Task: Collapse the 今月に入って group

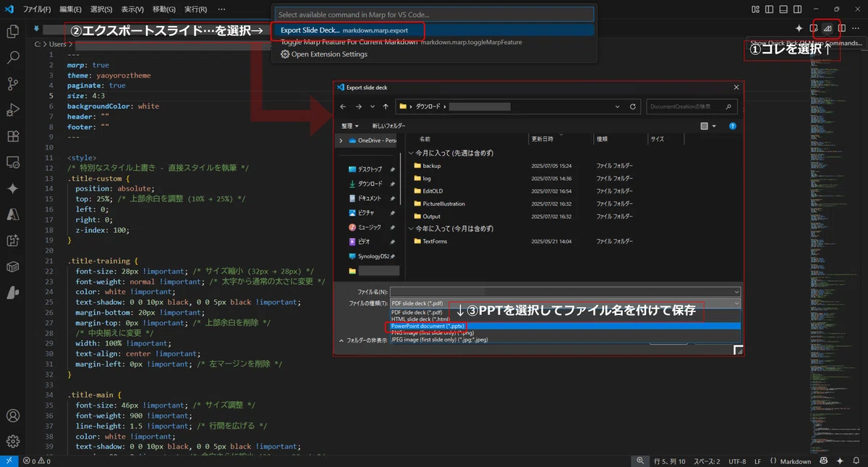Action: tap(412, 153)
